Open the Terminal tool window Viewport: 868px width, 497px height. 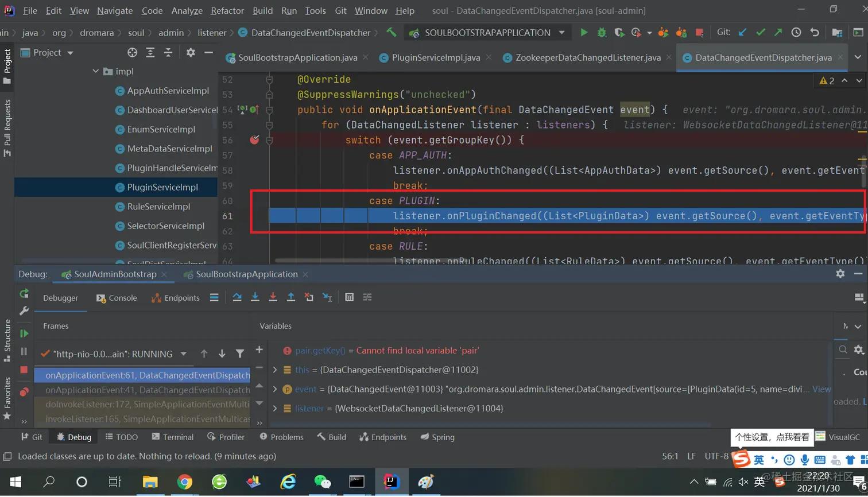[172, 437]
